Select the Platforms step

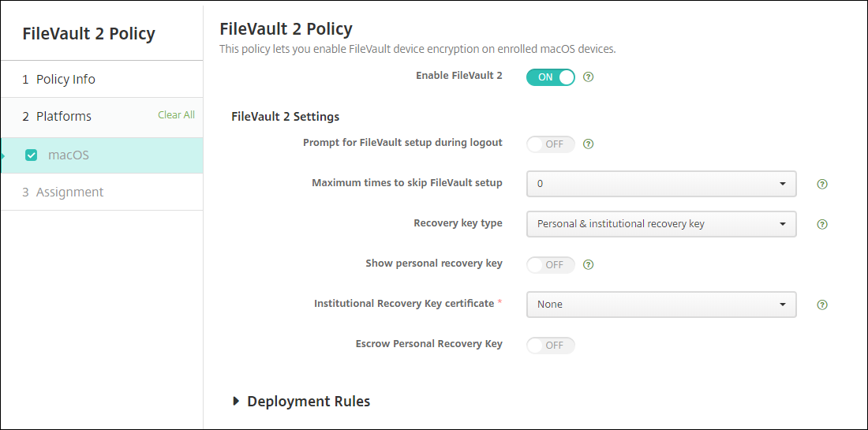(63, 116)
